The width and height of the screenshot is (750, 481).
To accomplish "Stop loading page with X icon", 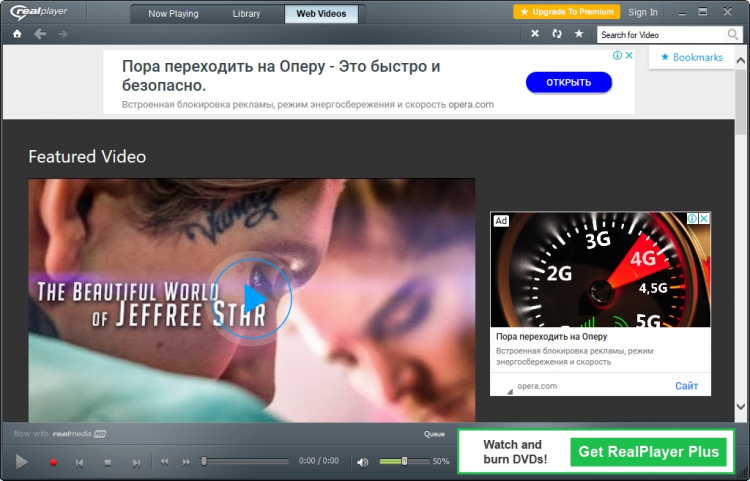I will click(x=534, y=34).
